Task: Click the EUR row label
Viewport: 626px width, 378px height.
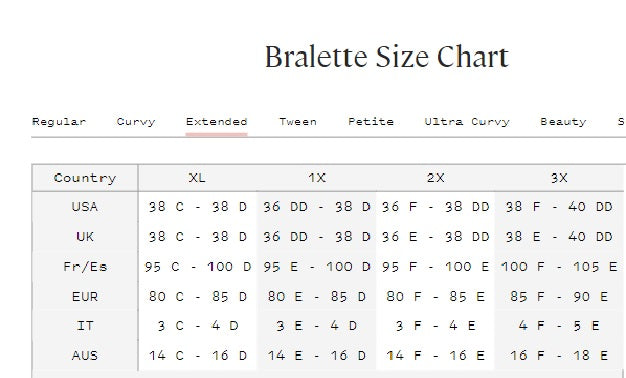Action: click(x=85, y=297)
